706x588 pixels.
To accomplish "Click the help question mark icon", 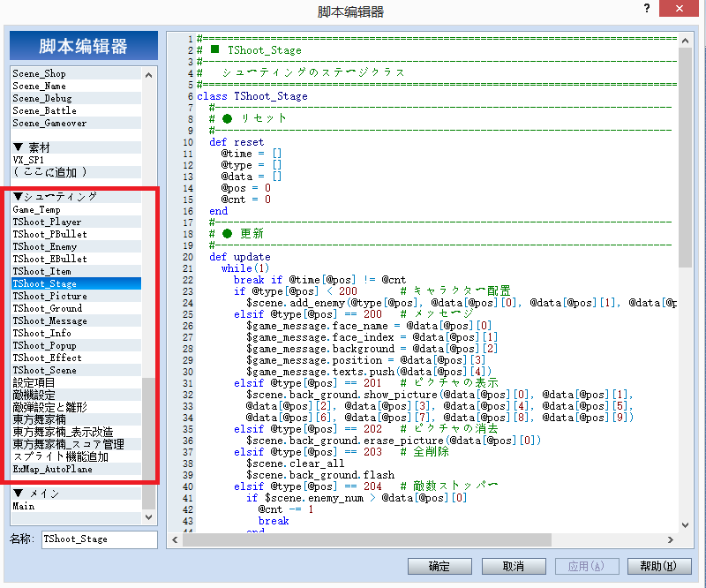I will point(647,9).
